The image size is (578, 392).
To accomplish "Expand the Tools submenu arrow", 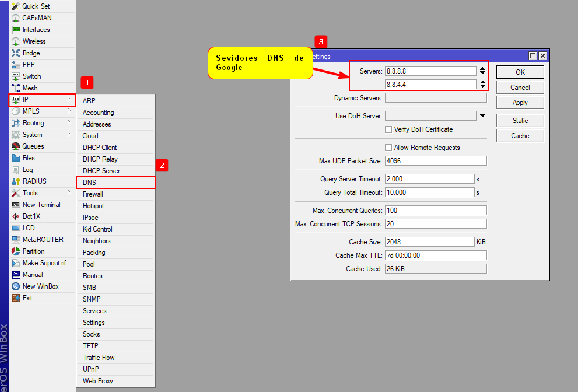I will [x=69, y=193].
